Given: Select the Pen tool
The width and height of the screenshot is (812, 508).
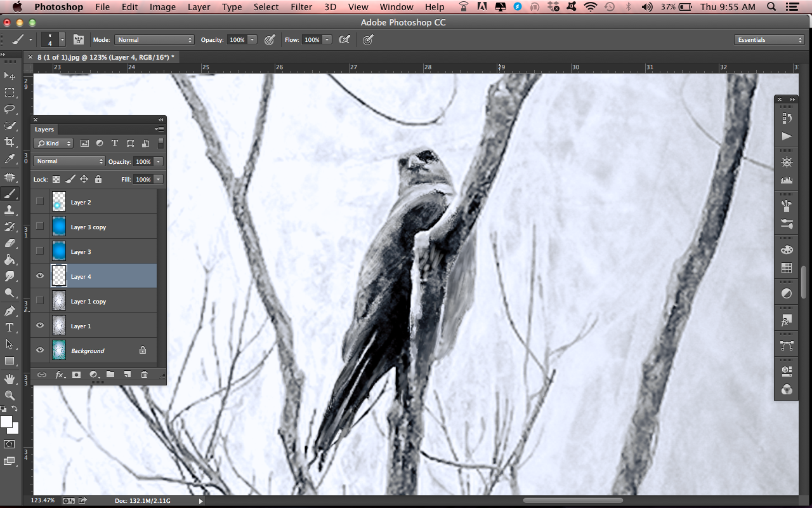Looking at the screenshot, I should tap(10, 311).
